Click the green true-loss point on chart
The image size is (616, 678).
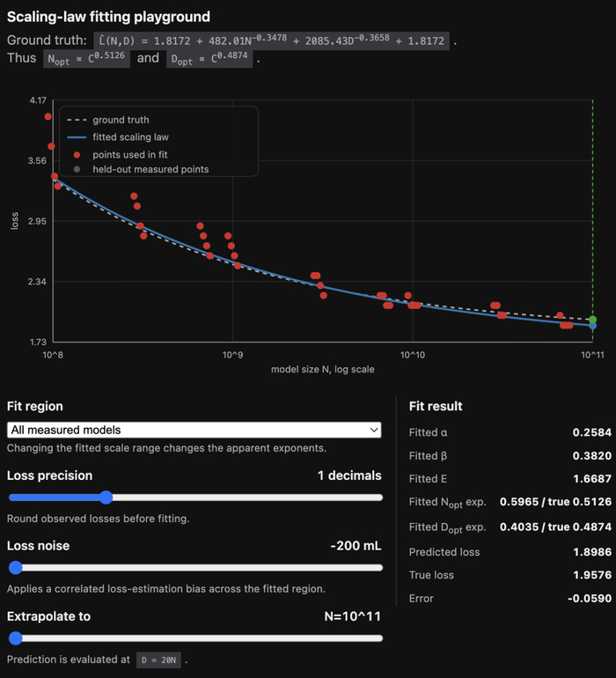coord(592,320)
